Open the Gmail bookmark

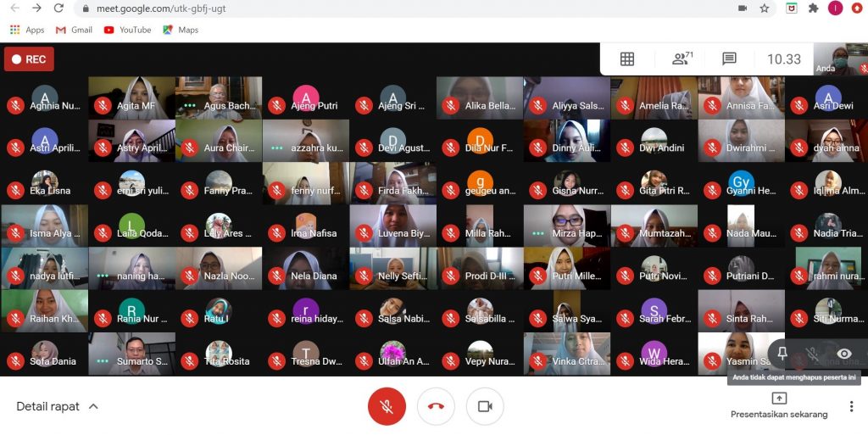click(x=74, y=30)
